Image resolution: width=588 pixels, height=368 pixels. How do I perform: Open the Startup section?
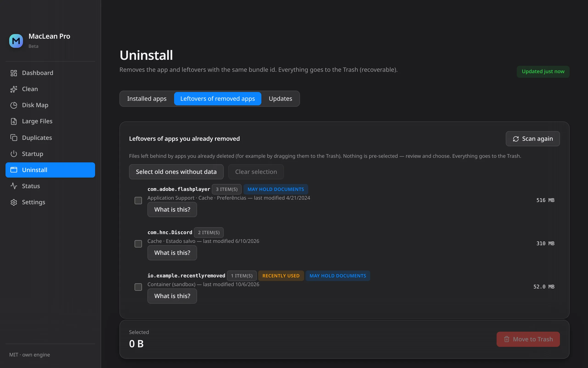click(50, 154)
